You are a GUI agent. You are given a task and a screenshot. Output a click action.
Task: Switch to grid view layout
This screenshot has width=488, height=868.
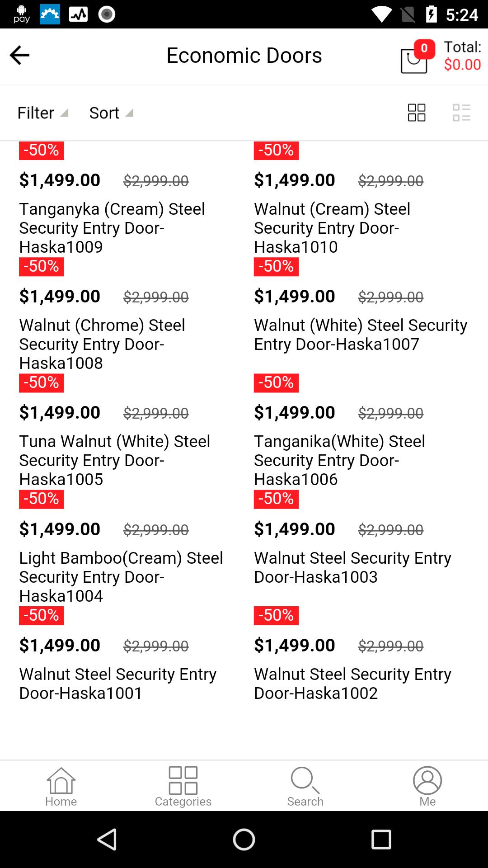coord(416,112)
